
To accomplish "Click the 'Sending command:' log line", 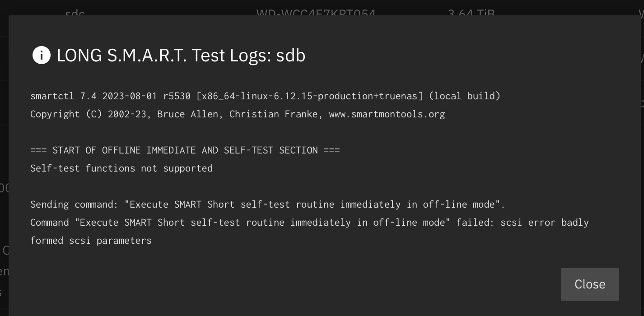I will point(267,204).
